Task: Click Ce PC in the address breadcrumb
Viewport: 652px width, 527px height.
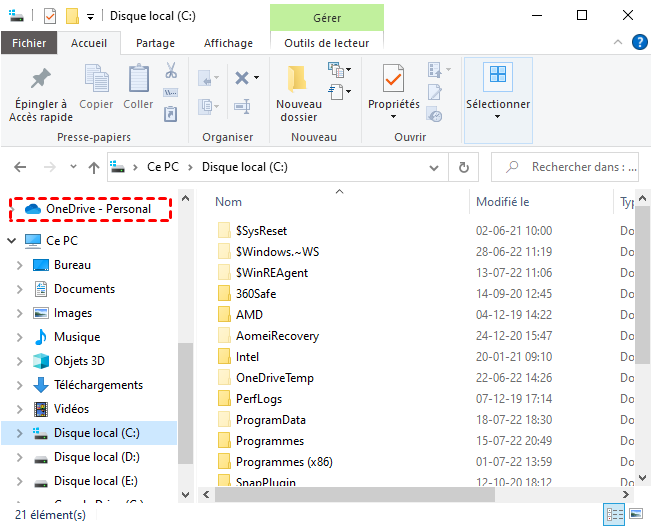Action: click(163, 167)
